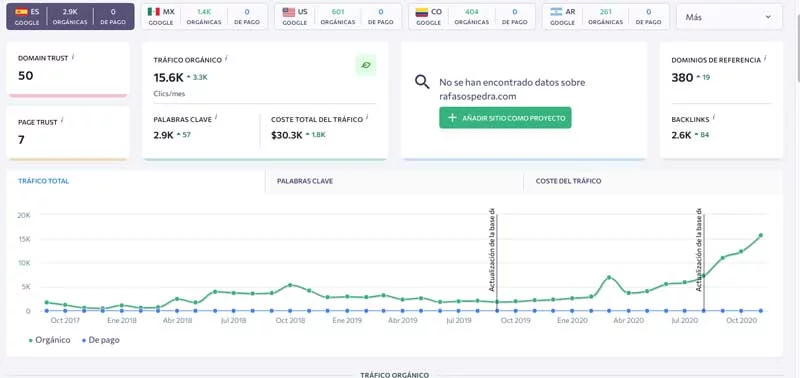This screenshot has width=800, height=378.
Task: Click the rafasospedra.com no data message
Action: 512,89
